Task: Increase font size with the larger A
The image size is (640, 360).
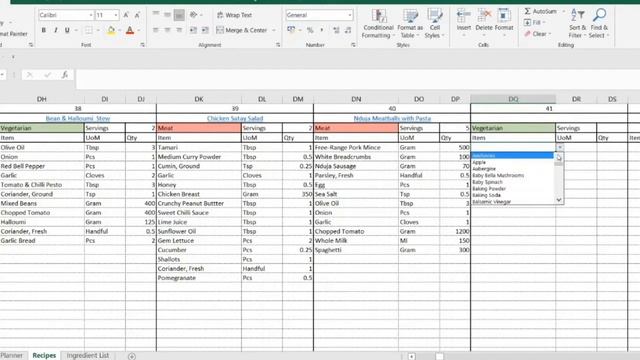Action: click(x=126, y=15)
